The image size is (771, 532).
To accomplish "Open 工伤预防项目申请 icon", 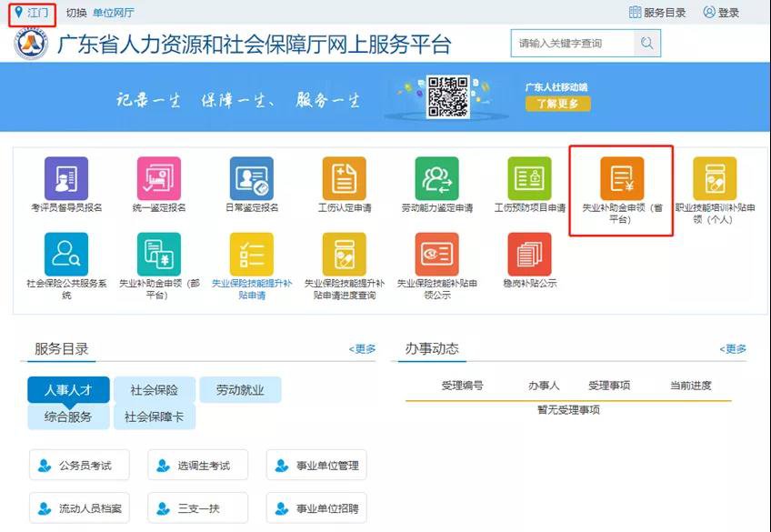I will 530,179.
